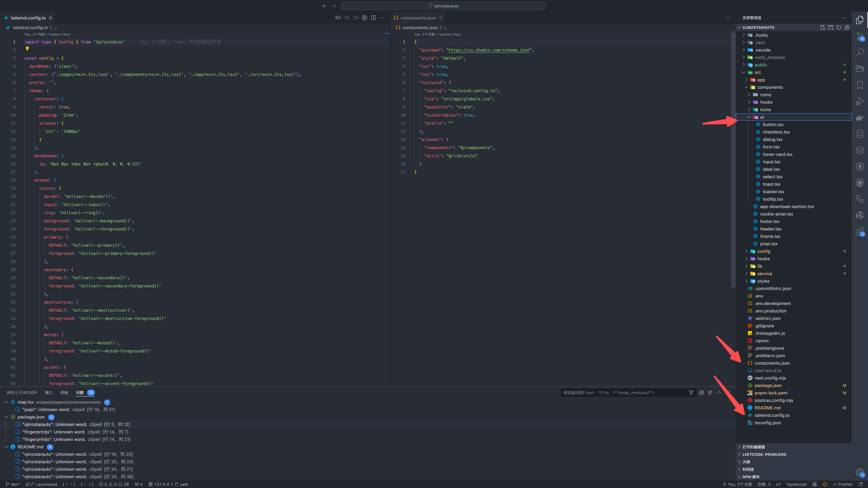Toggle the Prettier formatter status item

click(x=842, y=484)
